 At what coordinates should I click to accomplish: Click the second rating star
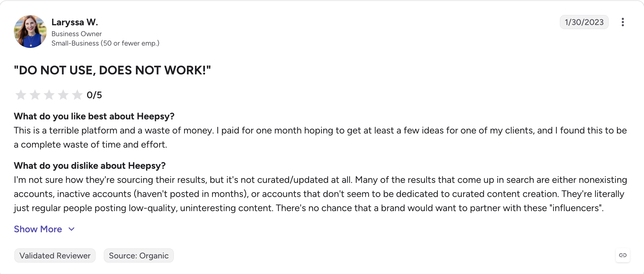tap(35, 95)
